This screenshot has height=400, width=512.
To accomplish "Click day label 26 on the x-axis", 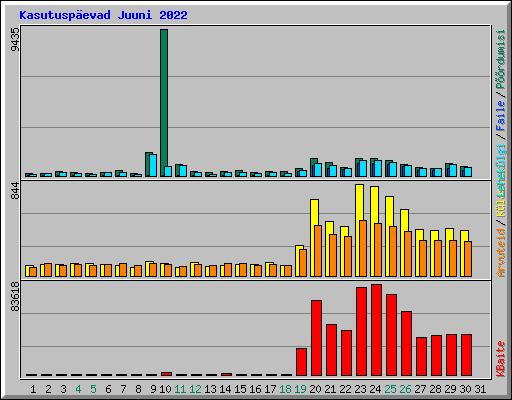I will coord(405,389).
